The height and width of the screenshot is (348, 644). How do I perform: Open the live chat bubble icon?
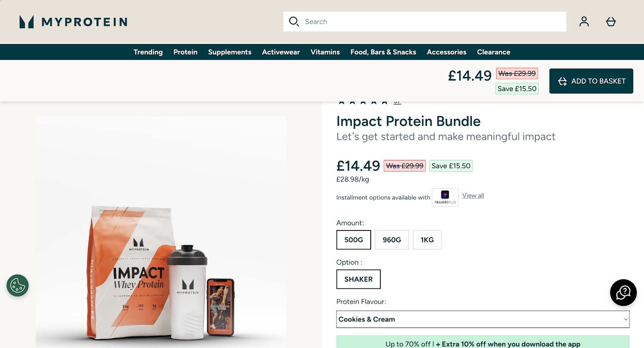point(624,293)
